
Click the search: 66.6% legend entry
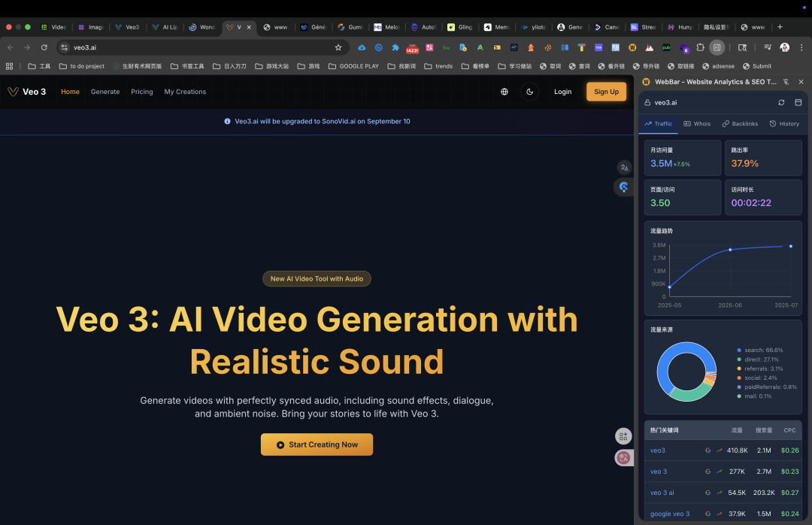point(760,351)
